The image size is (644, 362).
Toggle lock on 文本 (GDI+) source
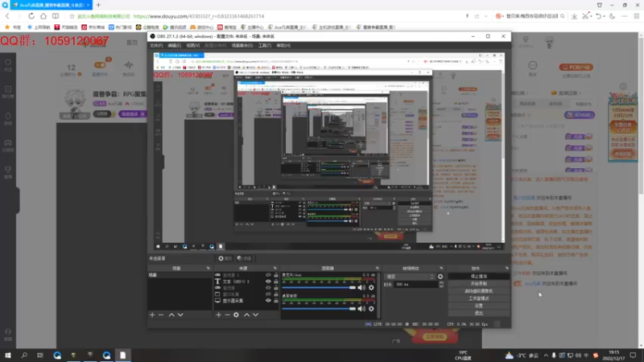click(x=276, y=282)
